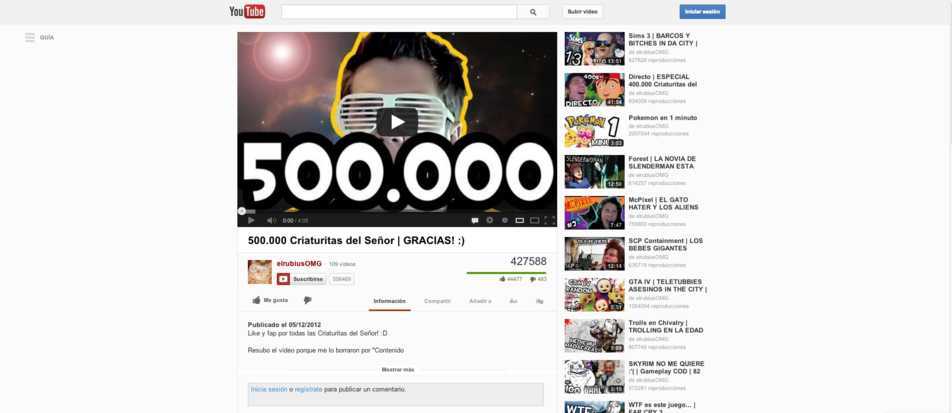Screen dimensions: 952x413
Task: Click the watch later clock icon
Action: pos(505,220)
